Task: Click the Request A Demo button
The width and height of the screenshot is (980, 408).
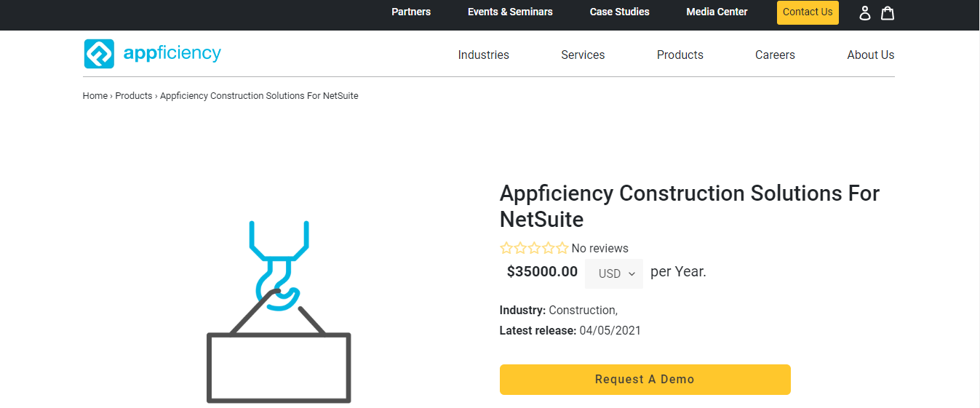Action: pyautogui.click(x=645, y=380)
